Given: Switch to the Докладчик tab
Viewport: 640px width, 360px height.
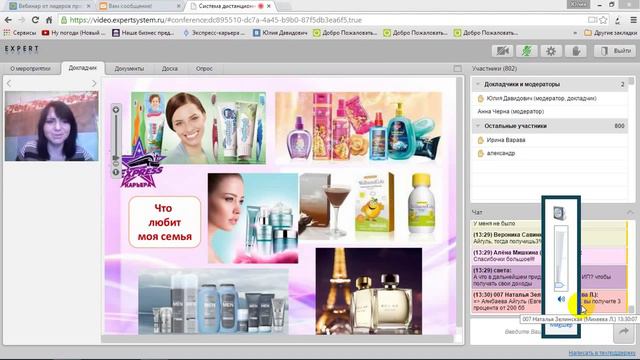Looking at the screenshot, I should pos(82,68).
